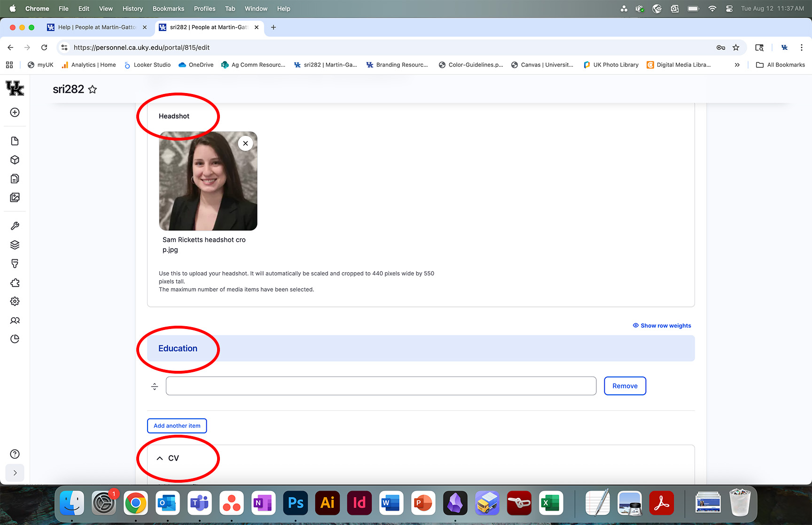The height and width of the screenshot is (525, 812).
Task: Open the content page icon in sidebar
Action: 15,141
